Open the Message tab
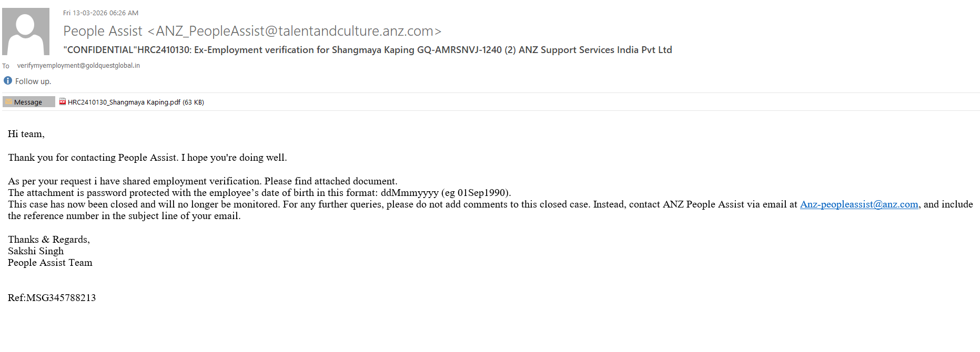Screen dimensions: 980x352 point(28,102)
